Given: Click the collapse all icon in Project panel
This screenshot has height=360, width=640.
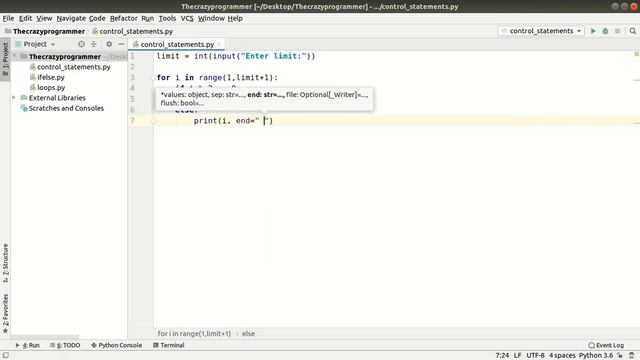Looking at the screenshot, I should 93,44.
